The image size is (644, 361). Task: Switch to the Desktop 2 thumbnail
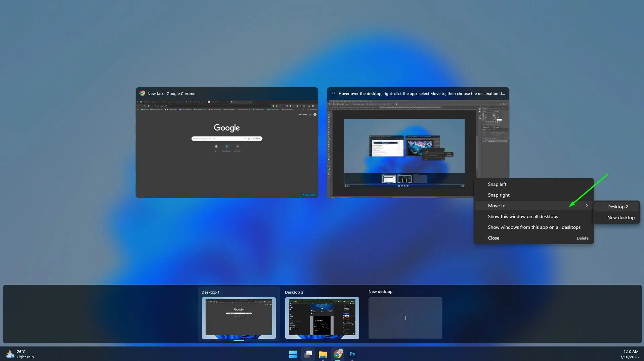(x=322, y=318)
